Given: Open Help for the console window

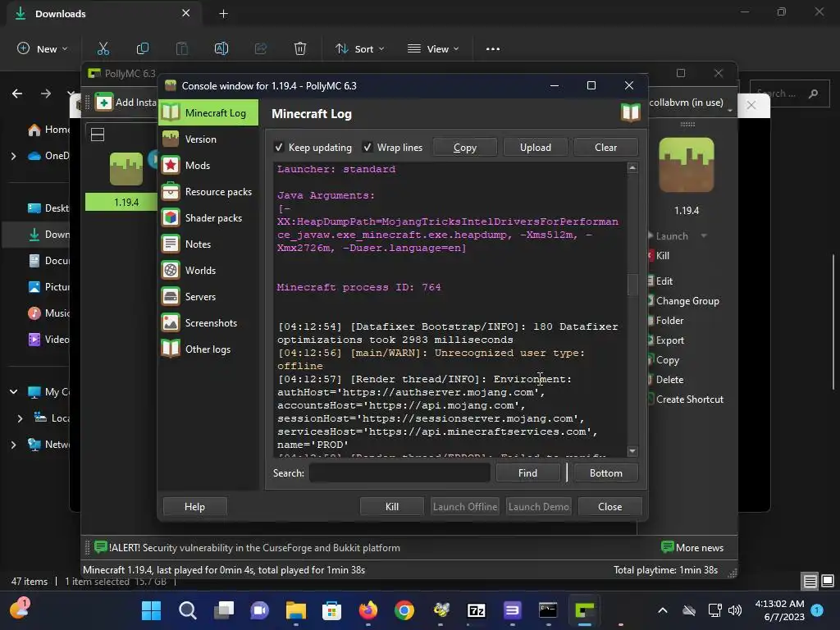Looking at the screenshot, I should click(194, 507).
